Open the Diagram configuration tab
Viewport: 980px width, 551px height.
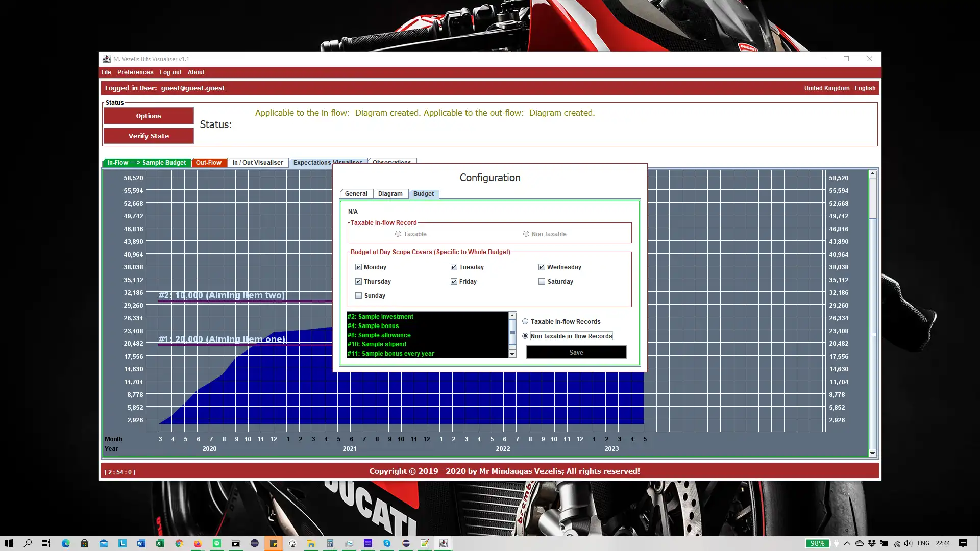(391, 194)
